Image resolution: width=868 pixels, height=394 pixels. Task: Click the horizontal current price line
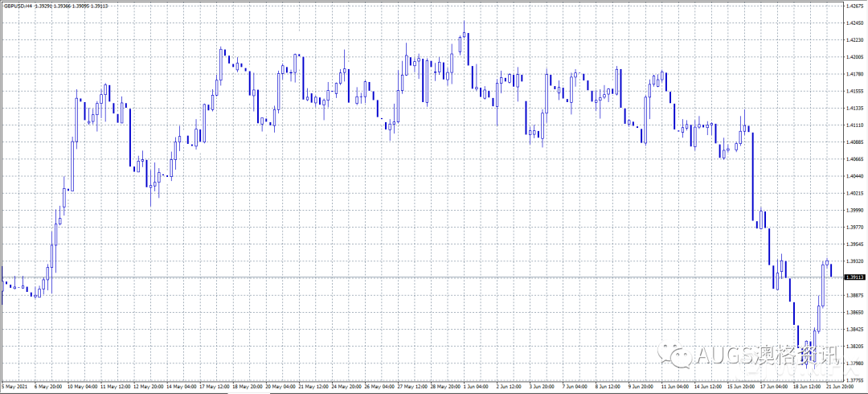tap(402, 277)
